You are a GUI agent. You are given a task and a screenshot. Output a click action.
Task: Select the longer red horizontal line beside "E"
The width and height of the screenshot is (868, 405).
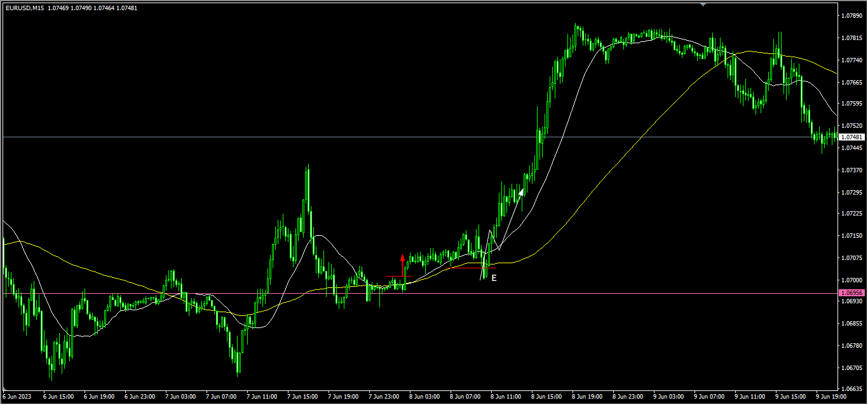coord(470,268)
